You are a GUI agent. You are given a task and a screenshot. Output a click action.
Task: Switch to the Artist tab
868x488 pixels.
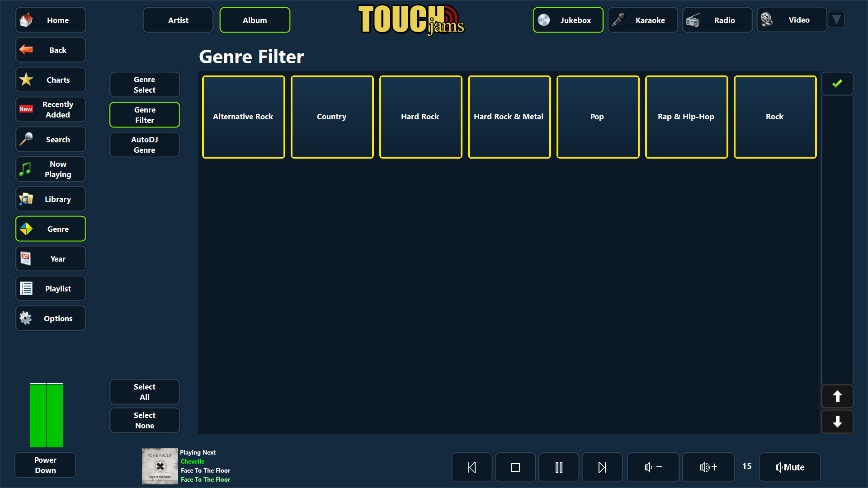point(178,20)
